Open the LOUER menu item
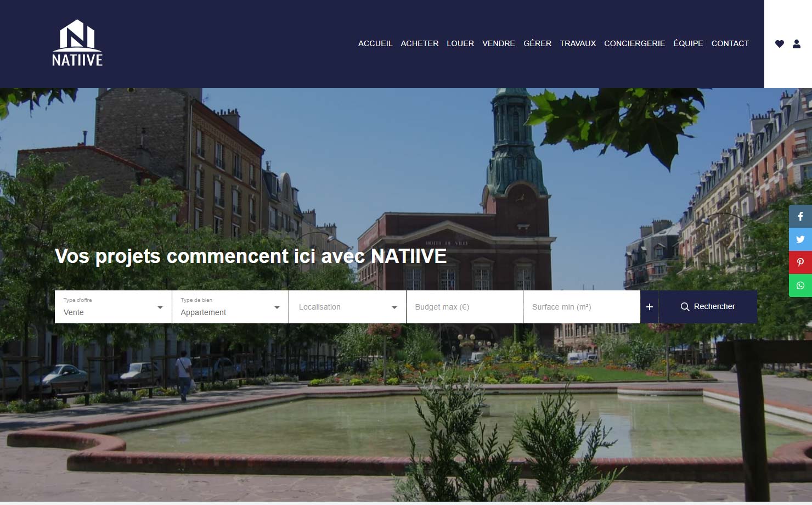The image size is (812, 505). tap(460, 43)
